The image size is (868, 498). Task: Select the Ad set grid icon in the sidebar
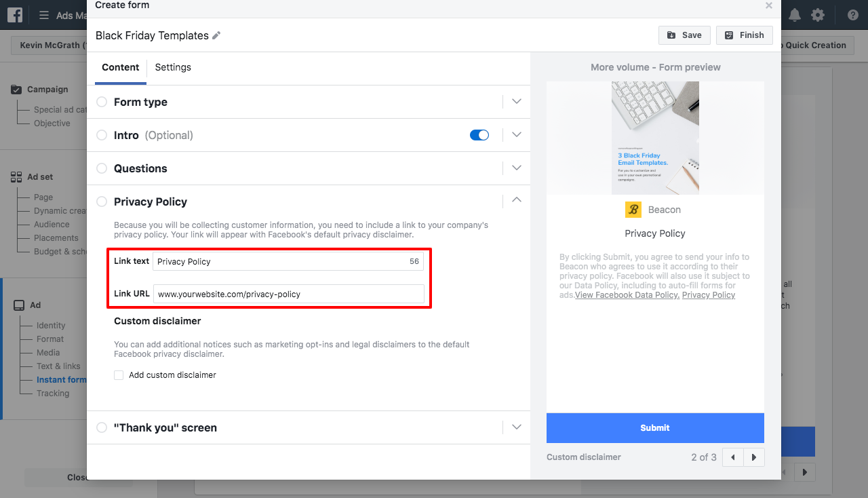[15, 176]
